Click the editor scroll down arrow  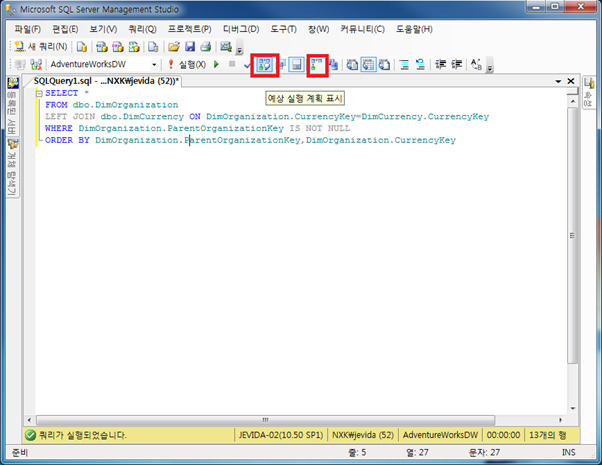[573, 409]
